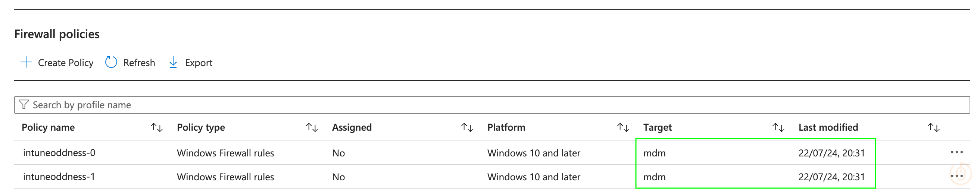Click the Export download arrow icon
This screenshot has width=980, height=193.
[x=173, y=62]
